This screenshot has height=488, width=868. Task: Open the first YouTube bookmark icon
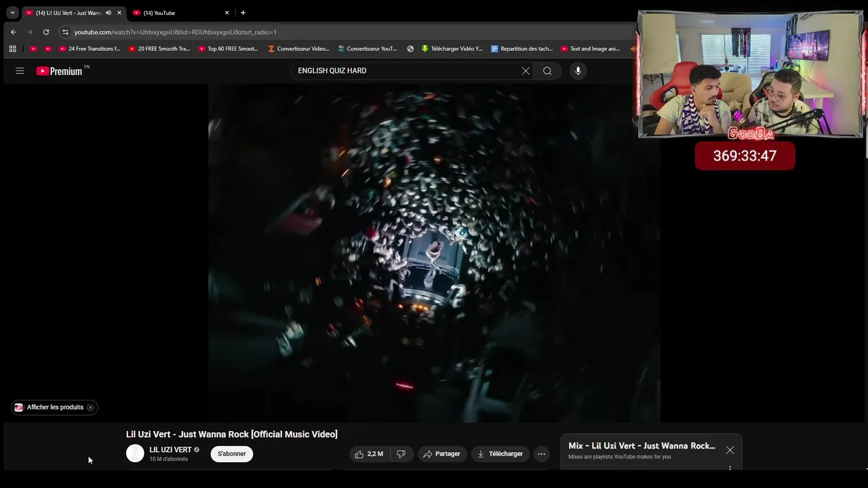(x=33, y=49)
